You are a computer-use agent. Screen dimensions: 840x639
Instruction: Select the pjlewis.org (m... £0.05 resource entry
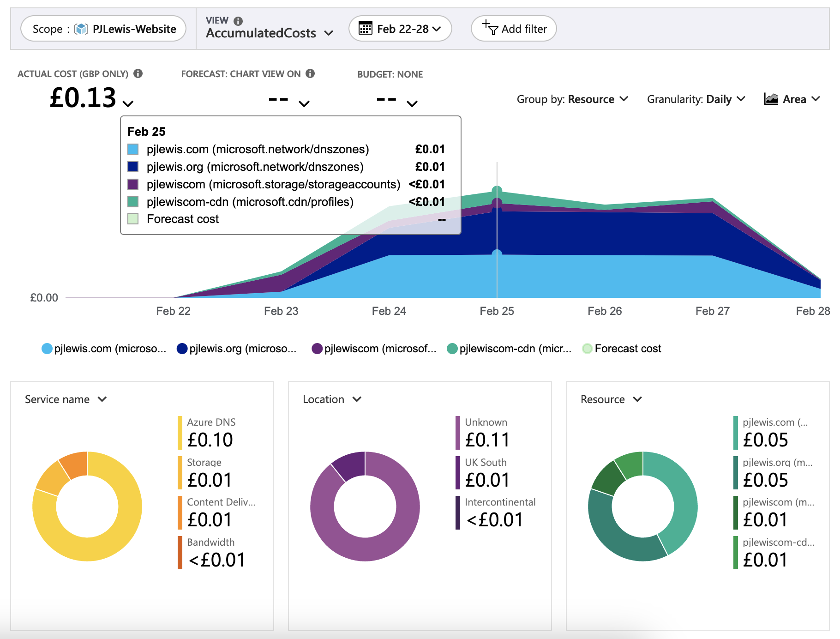tap(774, 473)
